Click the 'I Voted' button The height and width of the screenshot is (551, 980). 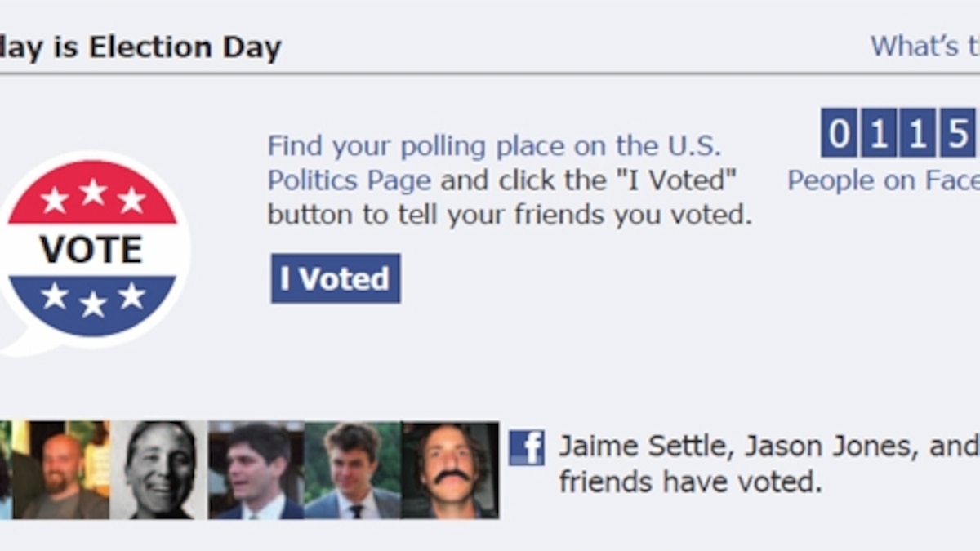point(335,278)
